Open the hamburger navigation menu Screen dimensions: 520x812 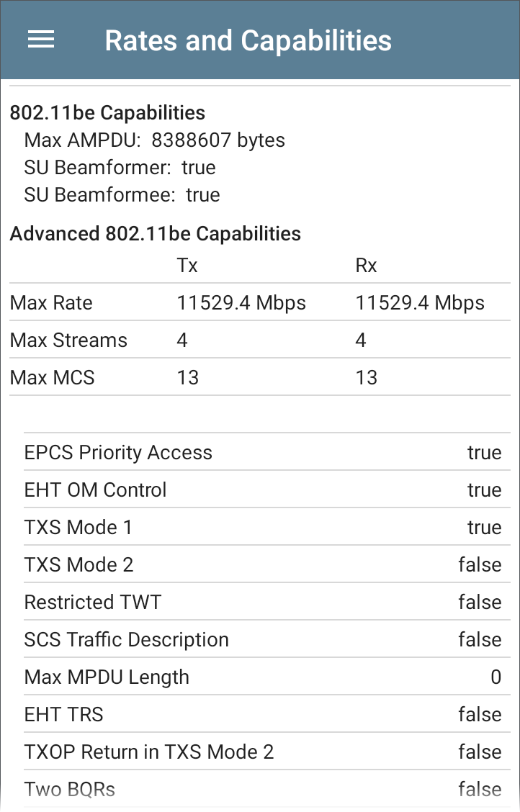(41, 40)
